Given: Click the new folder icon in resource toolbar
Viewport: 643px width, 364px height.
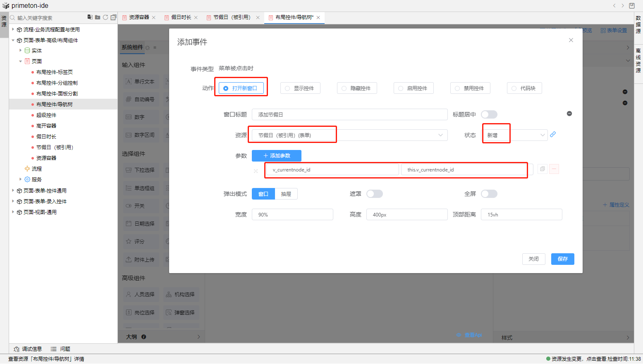Looking at the screenshot, I should point(98,17).
